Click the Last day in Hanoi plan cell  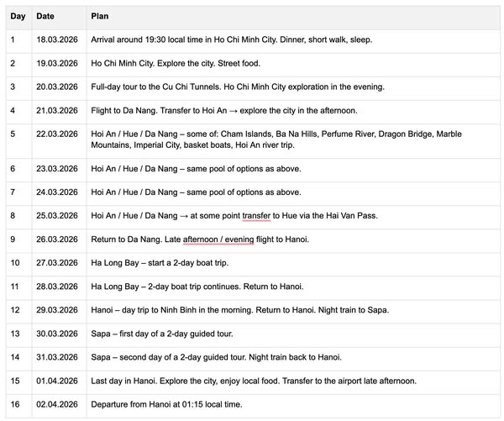pos(293,381)
